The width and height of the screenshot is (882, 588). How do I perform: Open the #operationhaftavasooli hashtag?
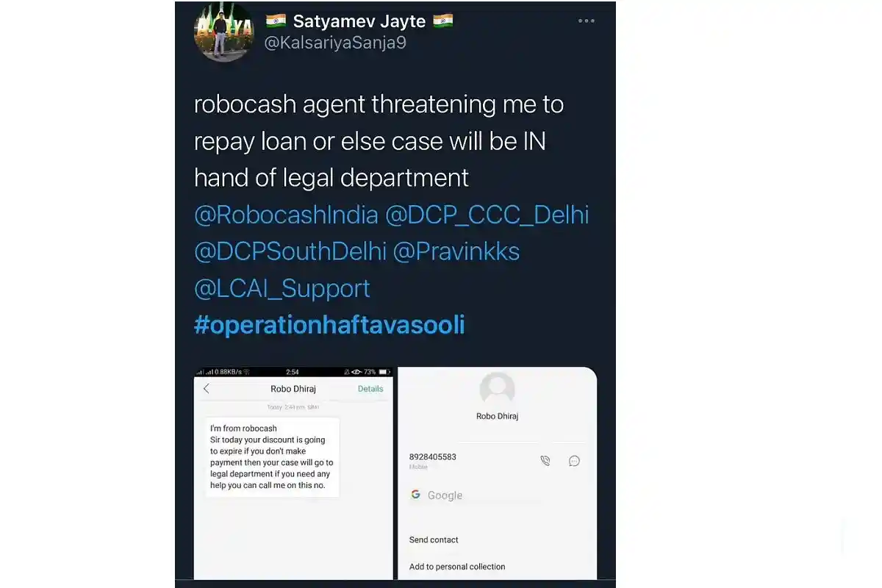[329, 325]
